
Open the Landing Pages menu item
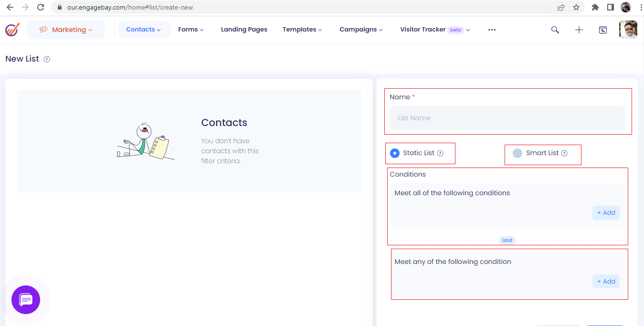point(244,30)
